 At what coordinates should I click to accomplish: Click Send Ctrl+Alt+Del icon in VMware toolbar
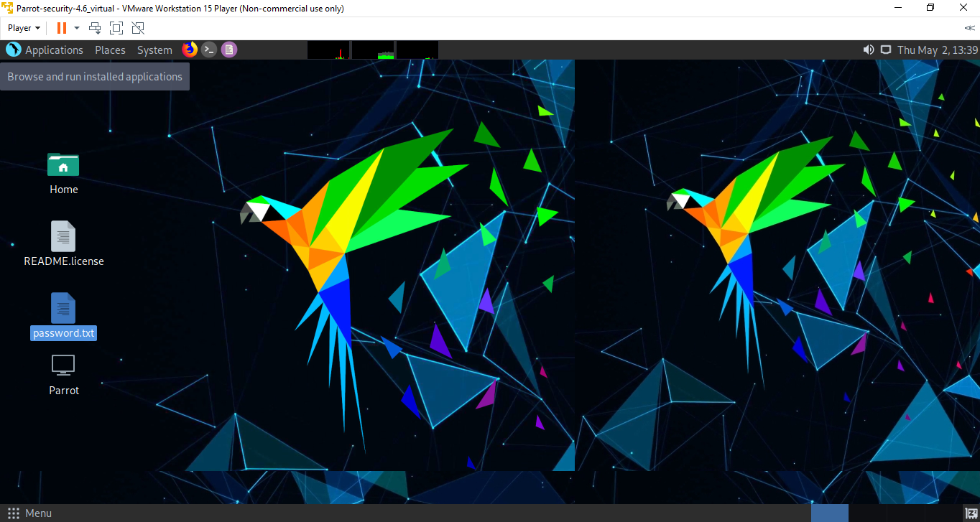pyautogui.click(x=95, y=28)
